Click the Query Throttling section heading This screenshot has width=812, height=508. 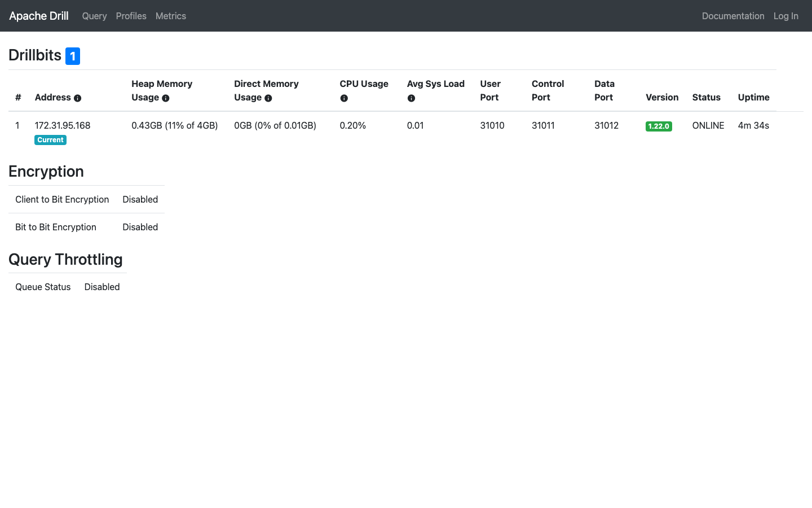point(65,260)
